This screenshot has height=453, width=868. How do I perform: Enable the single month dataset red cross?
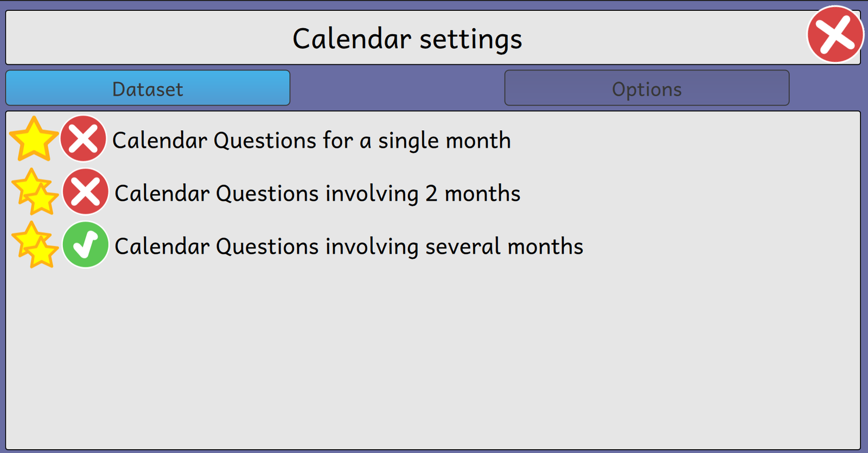(83, 139)
